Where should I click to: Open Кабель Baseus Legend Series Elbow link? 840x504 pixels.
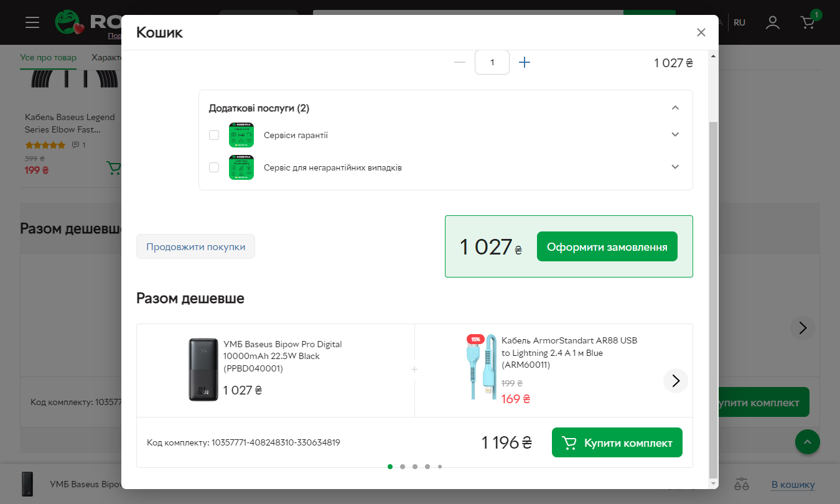click(70, 123)
